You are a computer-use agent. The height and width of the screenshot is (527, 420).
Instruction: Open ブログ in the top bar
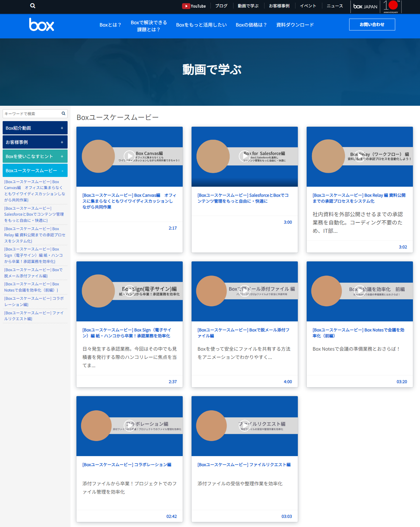[221, 6]
